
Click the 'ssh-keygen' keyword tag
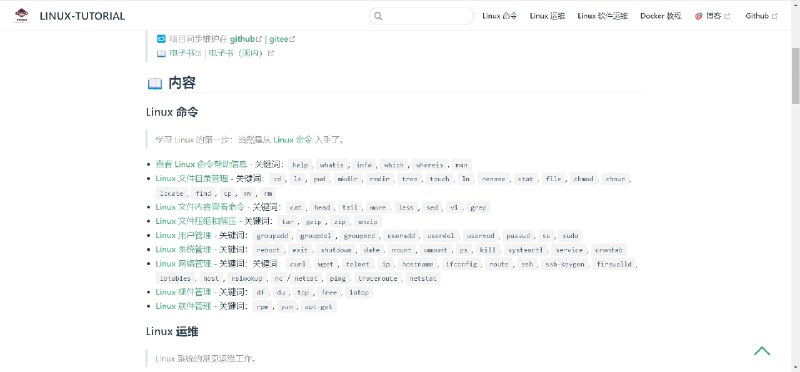[x=564, y=264]
